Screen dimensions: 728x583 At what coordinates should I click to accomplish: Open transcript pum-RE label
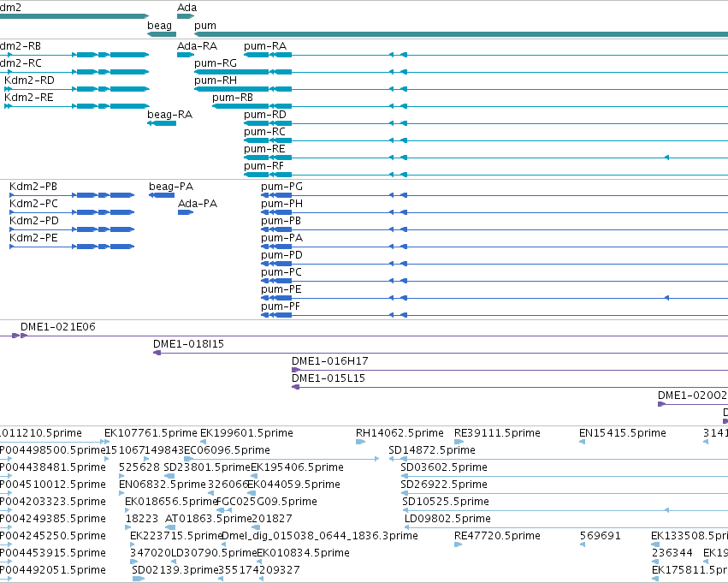(x=264, y=150)
